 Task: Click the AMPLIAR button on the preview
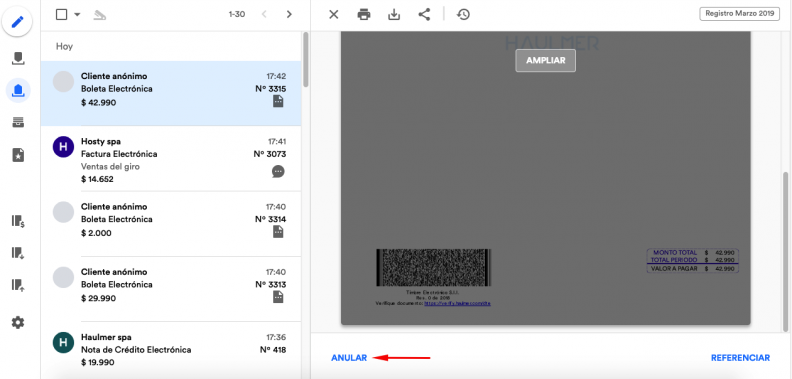(546, 61)
